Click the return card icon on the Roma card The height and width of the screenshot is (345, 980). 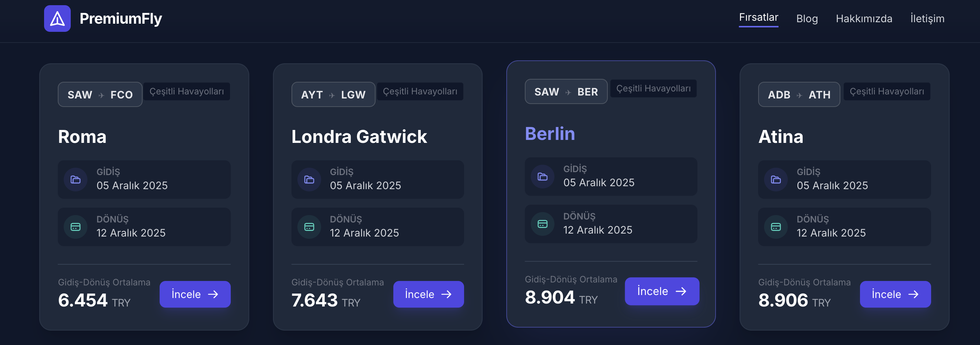click(x=76, y=227)
